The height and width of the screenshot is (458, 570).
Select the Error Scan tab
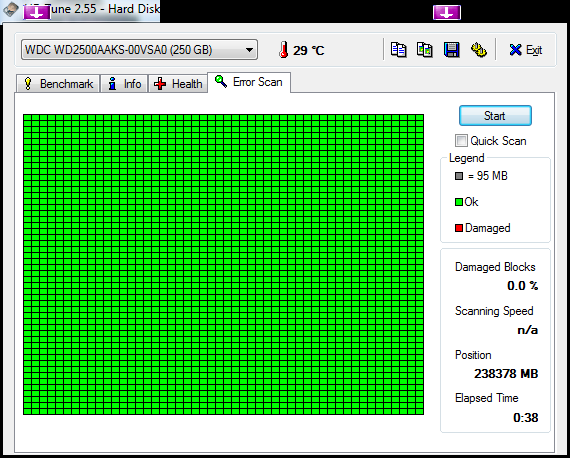click(249, 82)
